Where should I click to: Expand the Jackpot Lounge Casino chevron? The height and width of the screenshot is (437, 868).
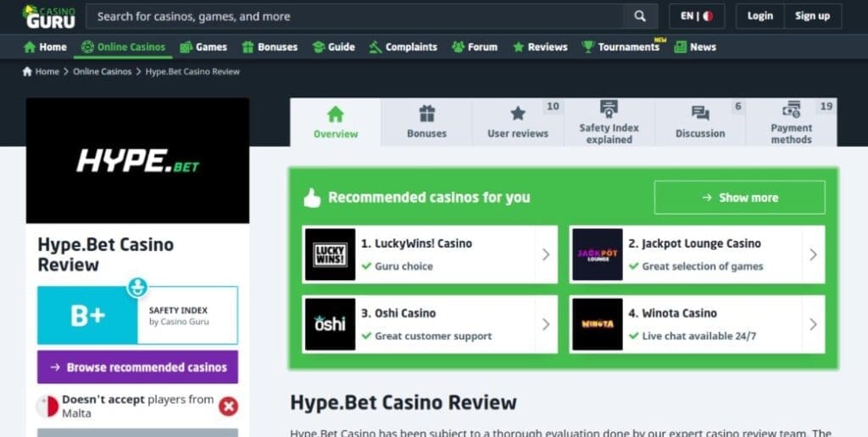(x=813, y=255)
